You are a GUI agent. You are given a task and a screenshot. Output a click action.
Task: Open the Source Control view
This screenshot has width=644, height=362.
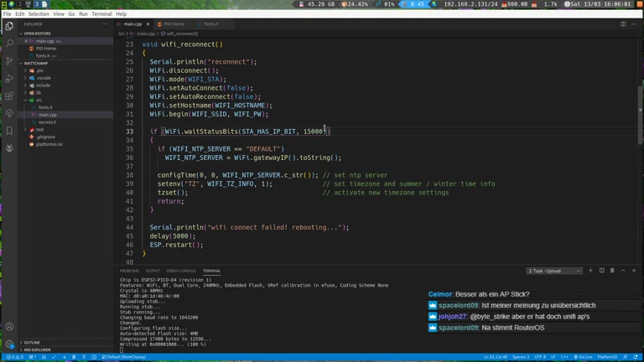pyautogui.click(x=9, y=60)
